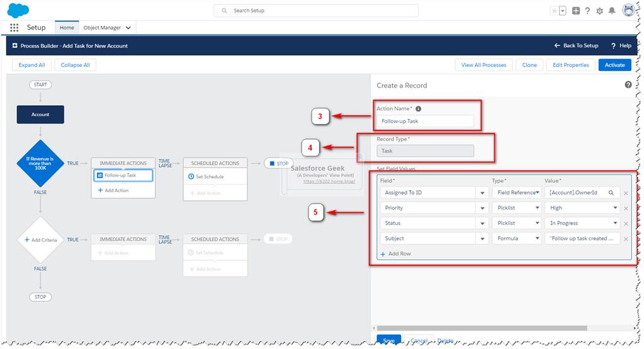Click the STOP node after scheduled actions
The height and width of the screenshot is (349, 644).
click(278, 163)
